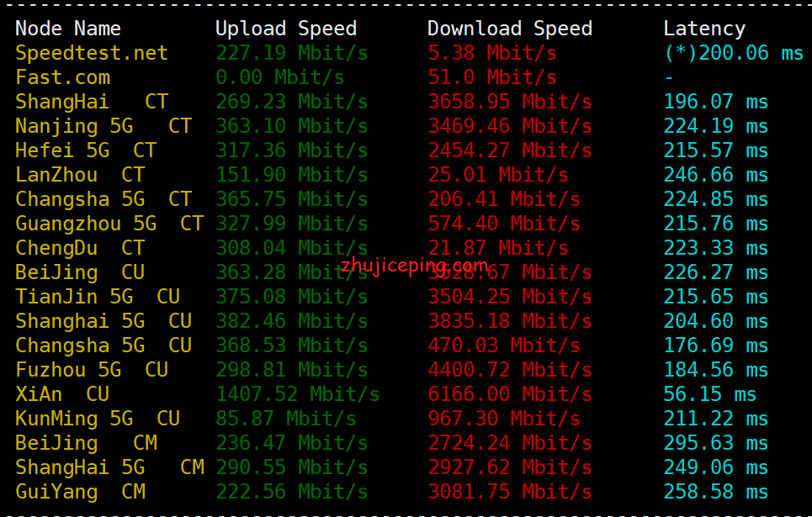Click the Upload Speed column header
Viewport: 812px width, 517px height.
(x=286, y=29)
